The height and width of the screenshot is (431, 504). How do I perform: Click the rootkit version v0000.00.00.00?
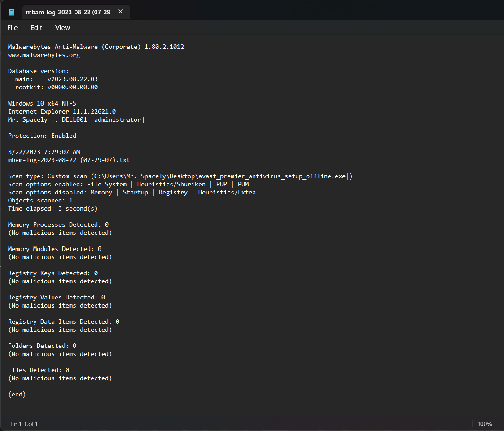[x=73, y=87]
